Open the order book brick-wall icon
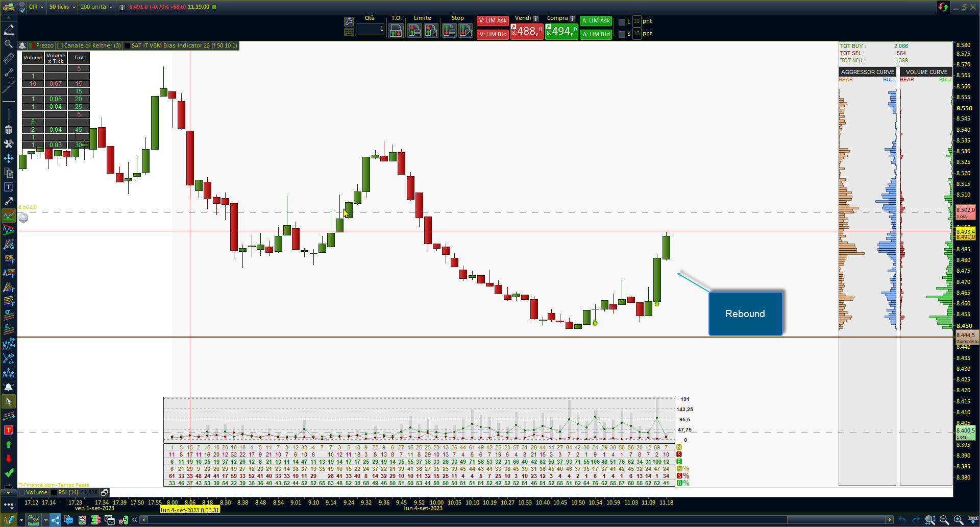 tap(95, 520)
